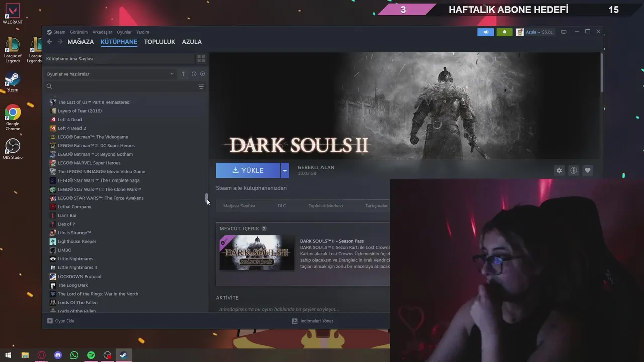The width and height of the screenshot is (644, 362).
Task: Open Dark Souls II settings gear
Action: (x=559, y=170)
